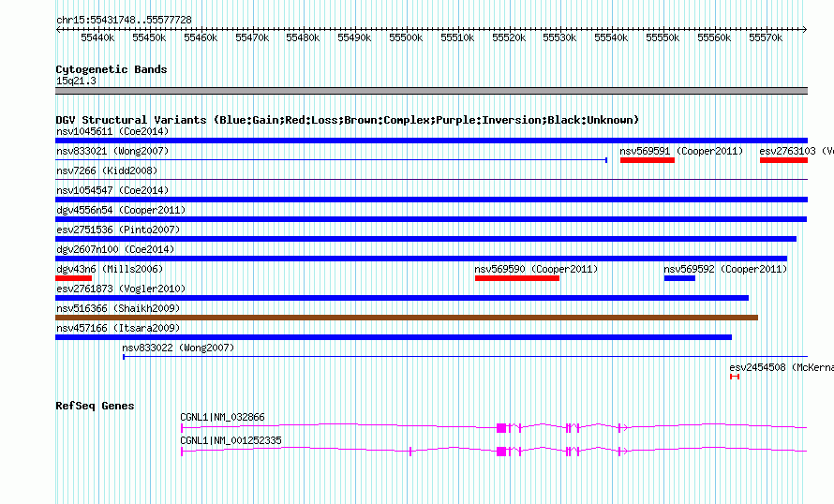
Task: Select the tiny red esv2454508 variant marker
Action: (x=735, y=377)
